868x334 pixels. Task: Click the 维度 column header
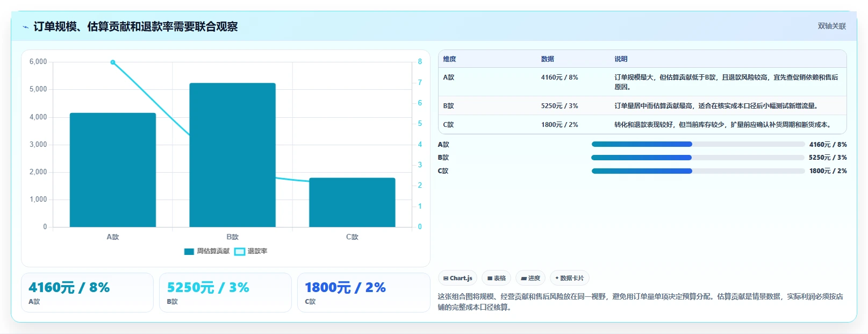pyautogui.click(x=449, y=59)
